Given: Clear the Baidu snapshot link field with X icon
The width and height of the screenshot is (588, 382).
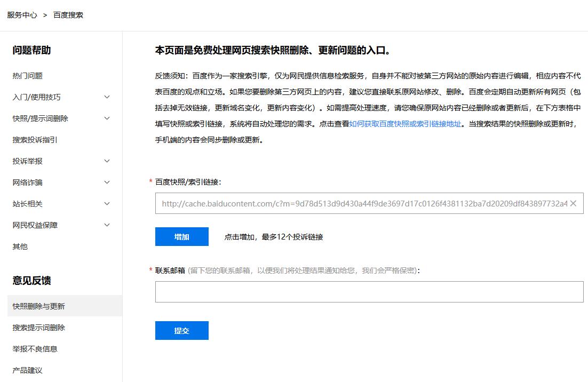Looking at the screenshot, I should point(573,203).
